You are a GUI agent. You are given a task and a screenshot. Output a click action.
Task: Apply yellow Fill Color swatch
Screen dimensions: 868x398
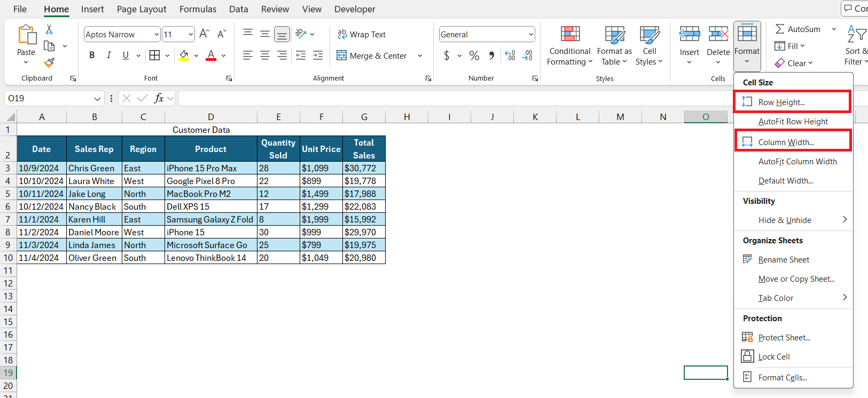pos(184,55)
